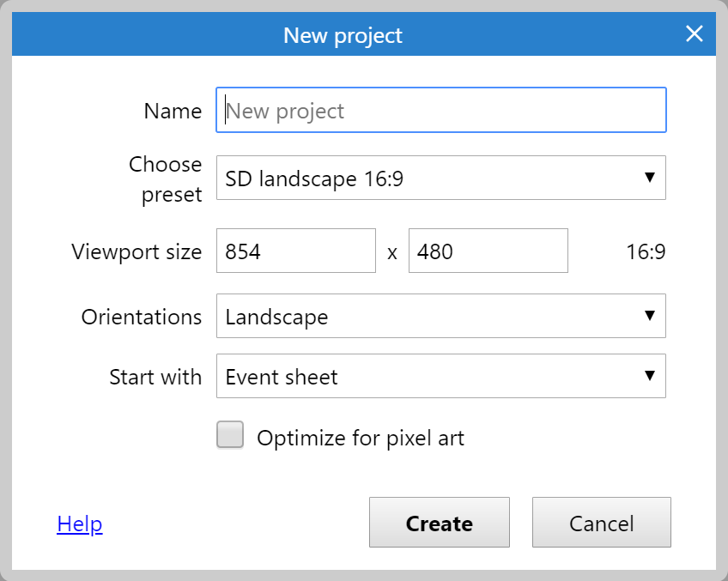The image size is (728, 581).
Task: Select the viewport width value 854
Action: 295,251
